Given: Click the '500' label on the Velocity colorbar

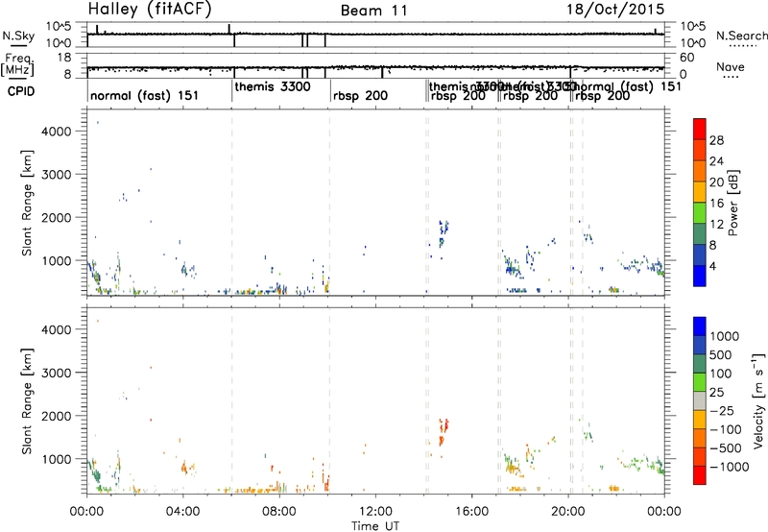Looking at the screenshot, I should click(x=723, y=355).
